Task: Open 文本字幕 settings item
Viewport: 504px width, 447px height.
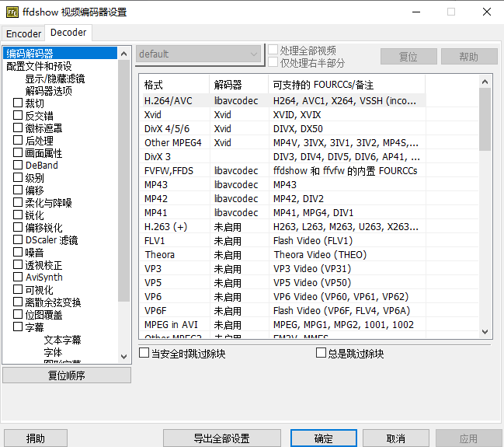Action: [x=62, y=340]
